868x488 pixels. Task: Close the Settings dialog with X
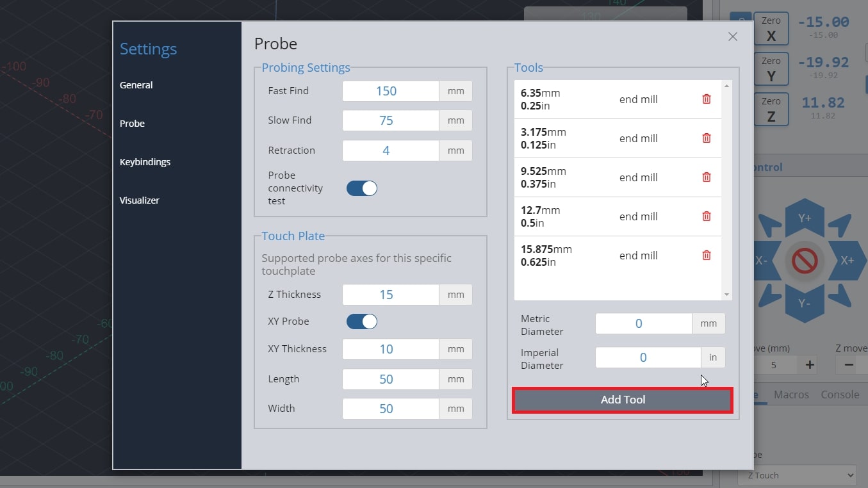point(733,37)
